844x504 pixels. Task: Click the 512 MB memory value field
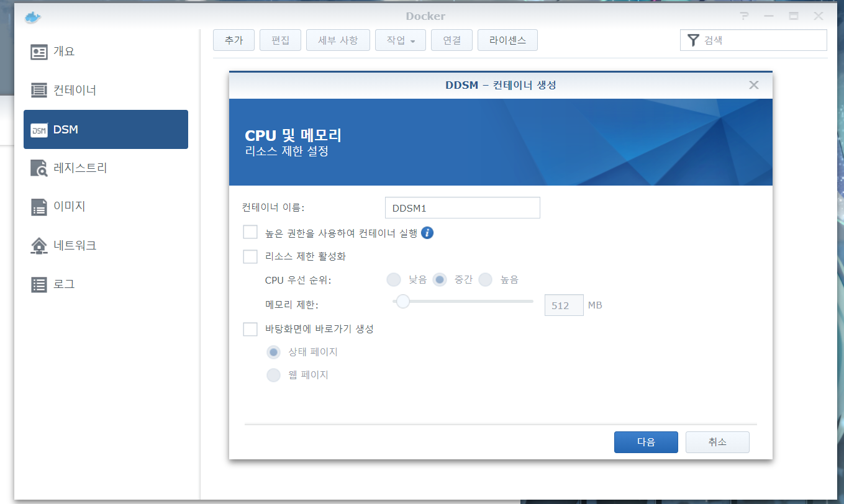pos(564,305)
